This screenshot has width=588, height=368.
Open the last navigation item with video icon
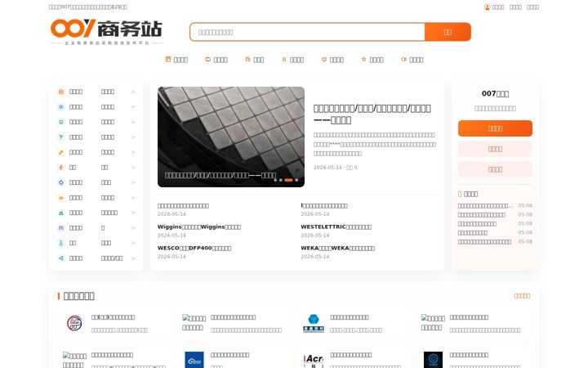tap(412, 60)
